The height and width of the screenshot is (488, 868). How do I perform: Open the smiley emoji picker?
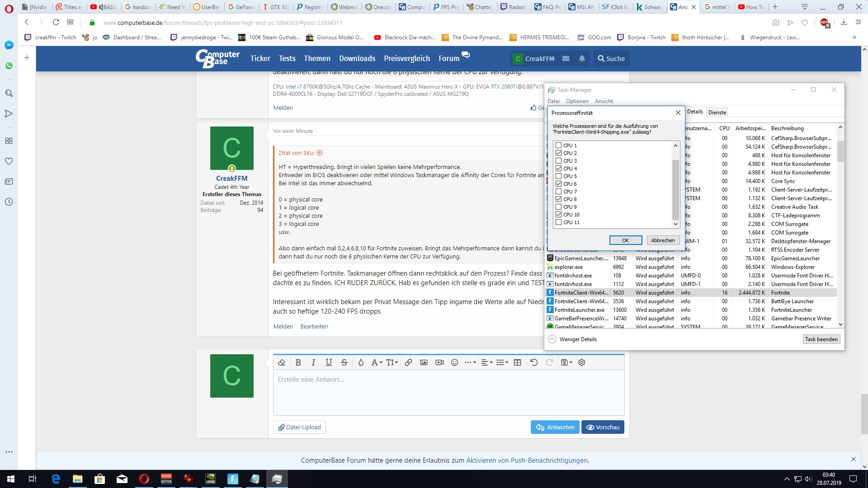[455, 362]
